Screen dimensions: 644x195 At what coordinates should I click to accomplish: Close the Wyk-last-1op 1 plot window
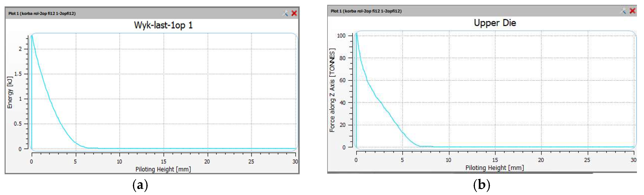(x=294, y=13)
